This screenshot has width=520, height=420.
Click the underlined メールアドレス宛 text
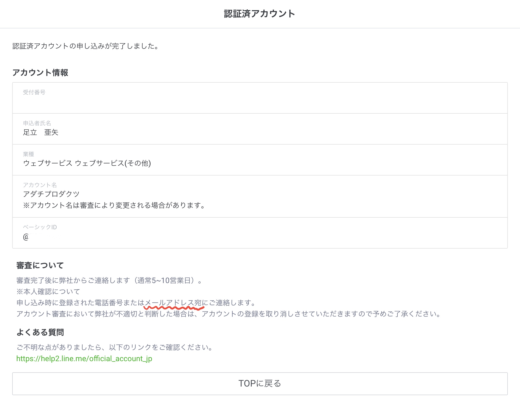(173, 303)
